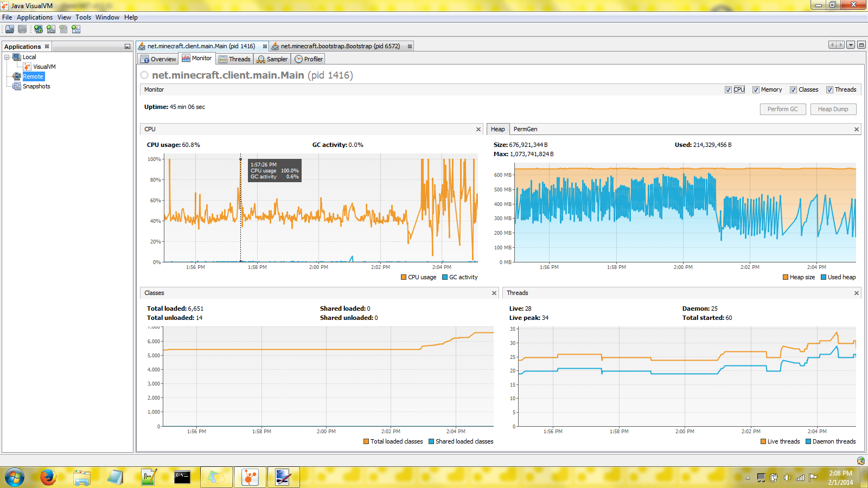The width and height of the screenshot is (868, 488).
Task: Minimize the Applications side panel
Action: 127,47
